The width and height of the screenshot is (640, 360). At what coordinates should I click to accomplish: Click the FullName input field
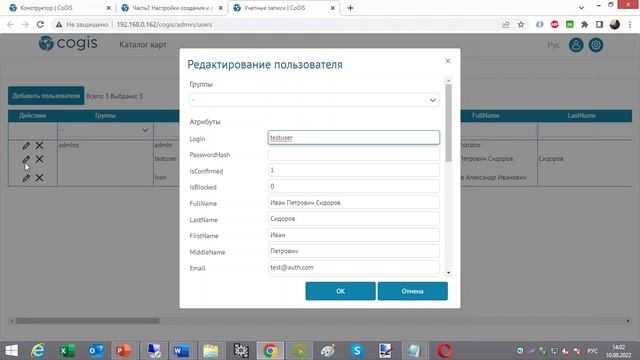(354, 202)
